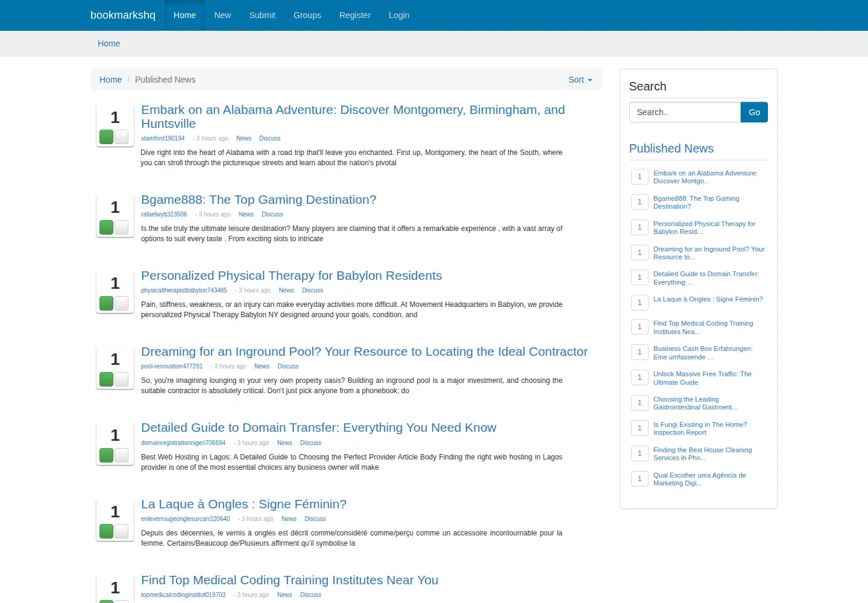The image size is (868, 603).
Task: Open sidebar link Qual Escolher uma Agência
Action: [699, 479]
